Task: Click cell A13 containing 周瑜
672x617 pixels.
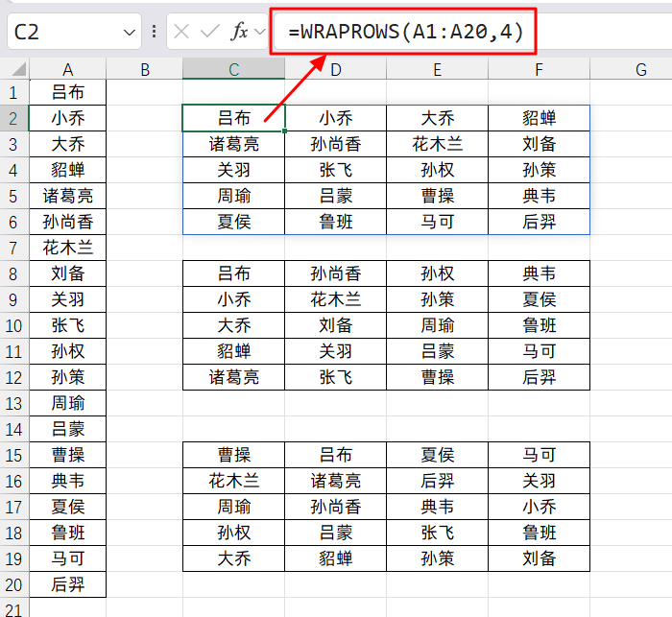Action: (x=68, y=403)
